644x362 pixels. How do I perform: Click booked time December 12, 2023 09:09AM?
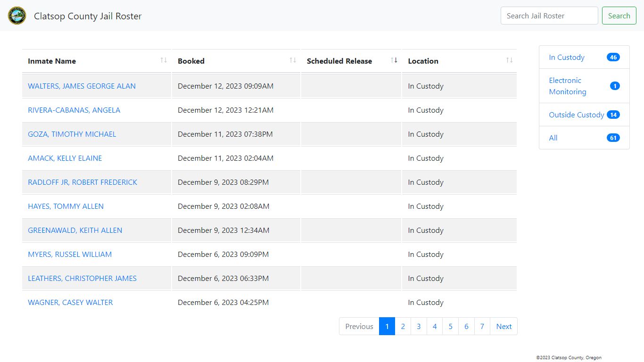point(225,86)
